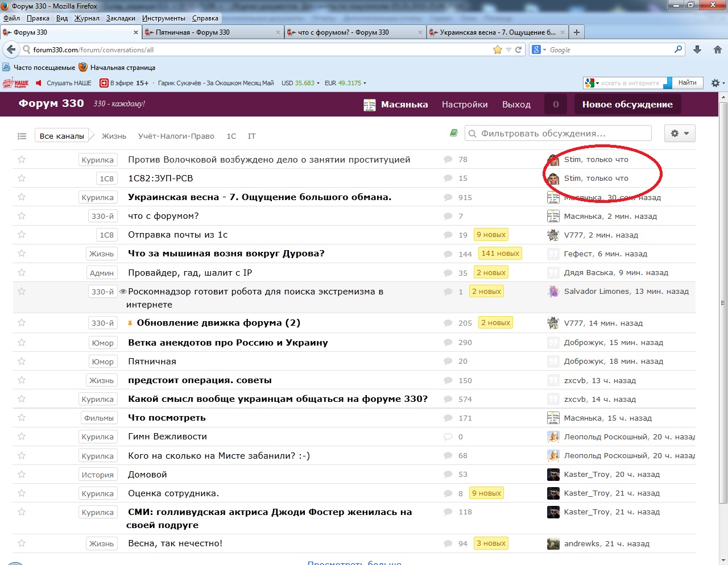
Task: Click the speaker icon by Слушать НАШЕ
Action: click(x=39, y=83)
